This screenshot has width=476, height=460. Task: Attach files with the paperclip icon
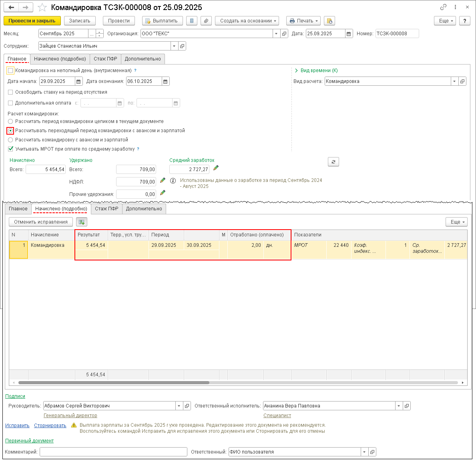(x=206, y=21)
